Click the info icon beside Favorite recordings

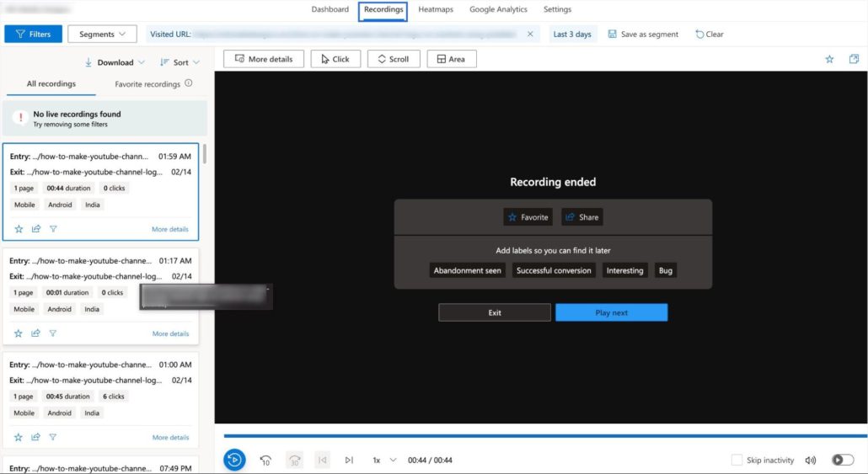point(189,83)
